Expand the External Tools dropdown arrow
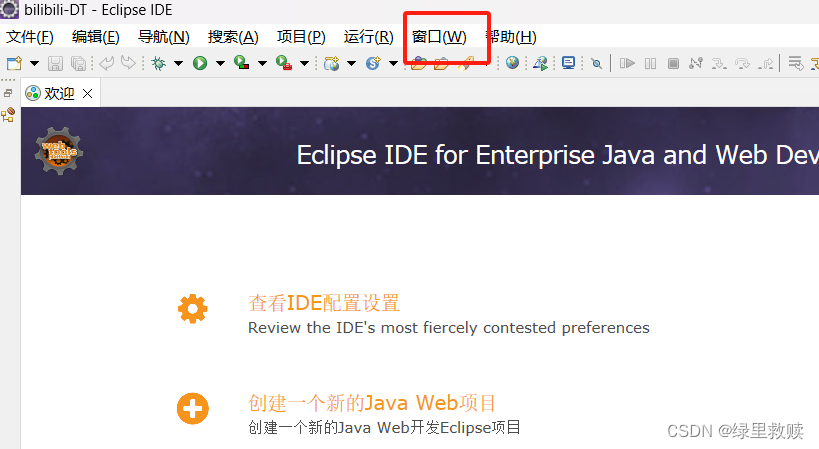819x449 pixels. (x=305, y=64)
